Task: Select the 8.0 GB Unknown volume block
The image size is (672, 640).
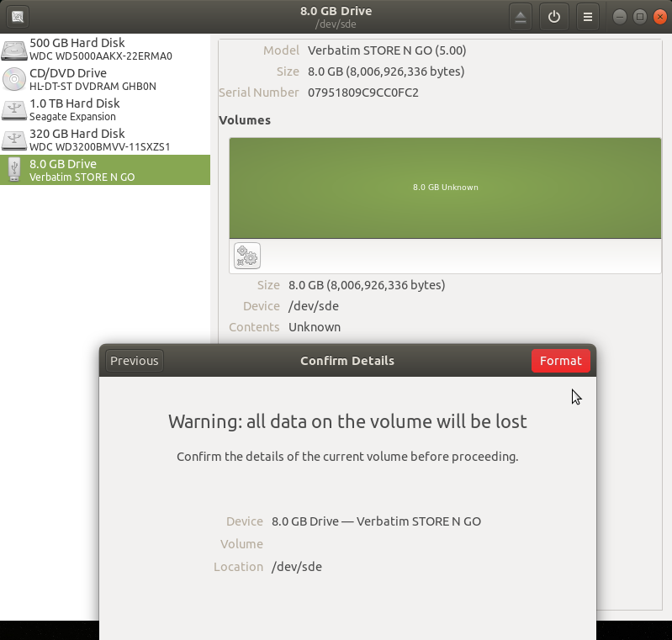Action: pos(445,188)
